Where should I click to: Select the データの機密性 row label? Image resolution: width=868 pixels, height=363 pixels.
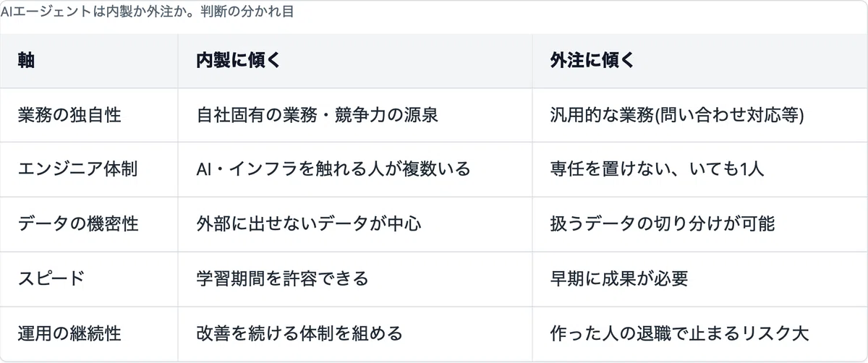[78, 224]
